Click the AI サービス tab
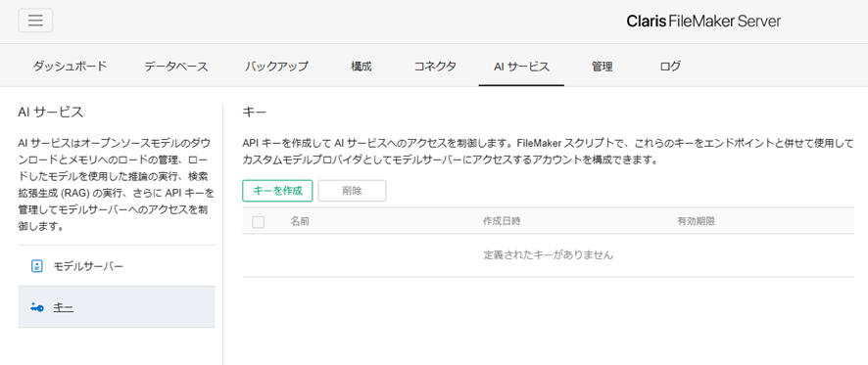Viewport: 868px width, 365px height. [x=521, y=67]
